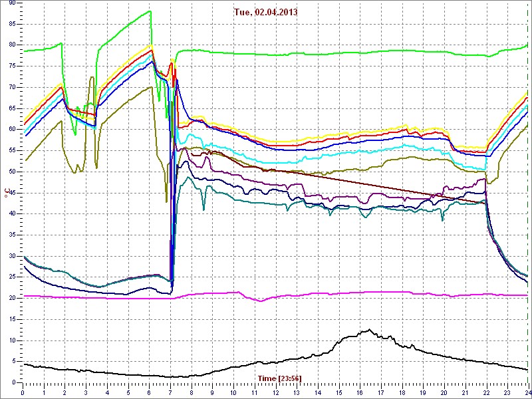This screenshot has width=532, height=399.
Task: Click temperature label '15' on the vertical axis
Action: (x=12, y=319)
